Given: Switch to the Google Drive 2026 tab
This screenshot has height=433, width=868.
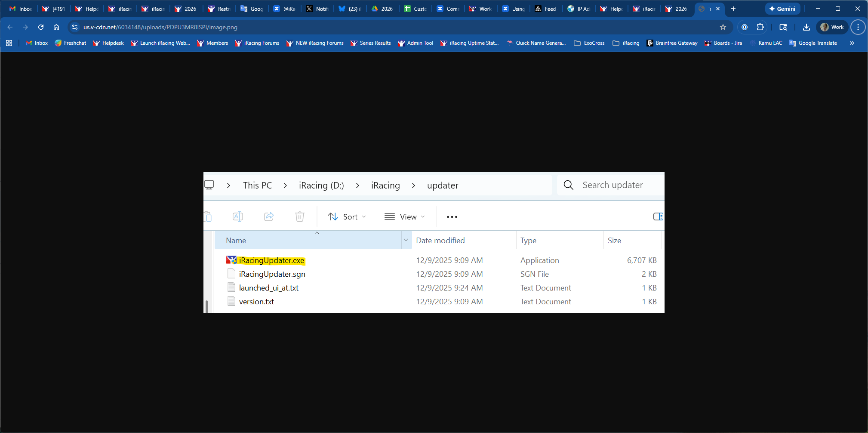Looking at the screenshot, I should coord(382,9).
